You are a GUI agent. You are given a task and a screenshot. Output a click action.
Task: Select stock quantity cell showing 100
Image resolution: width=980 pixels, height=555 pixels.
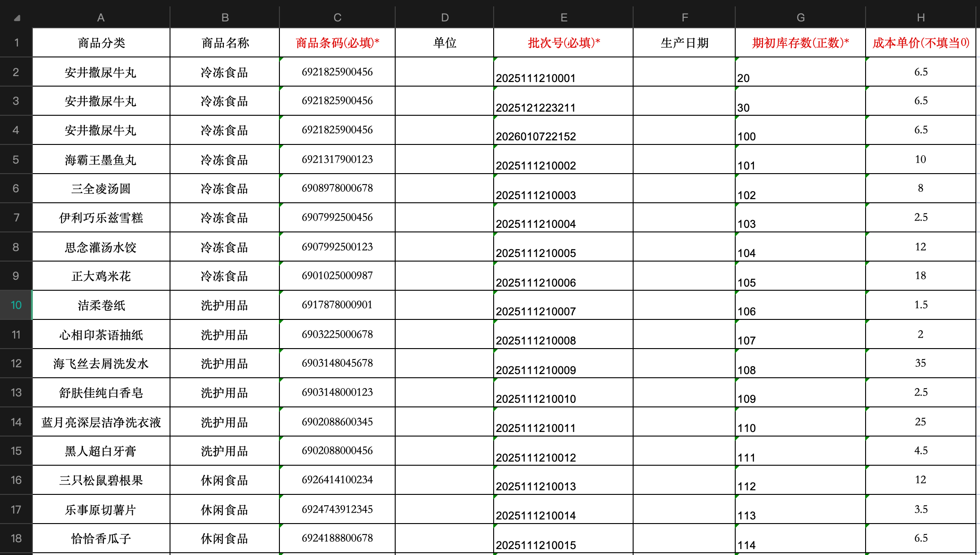800,130
